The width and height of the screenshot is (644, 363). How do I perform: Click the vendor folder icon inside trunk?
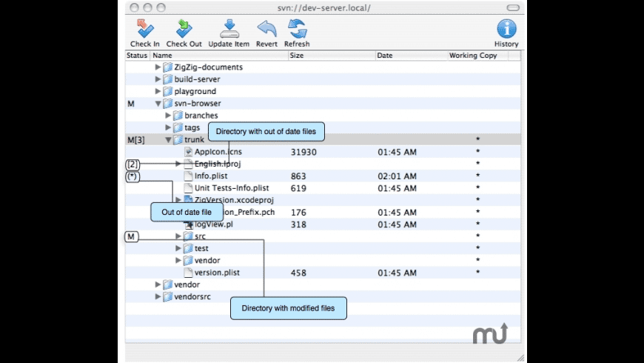pyautogui.click(x=188, y=260)
